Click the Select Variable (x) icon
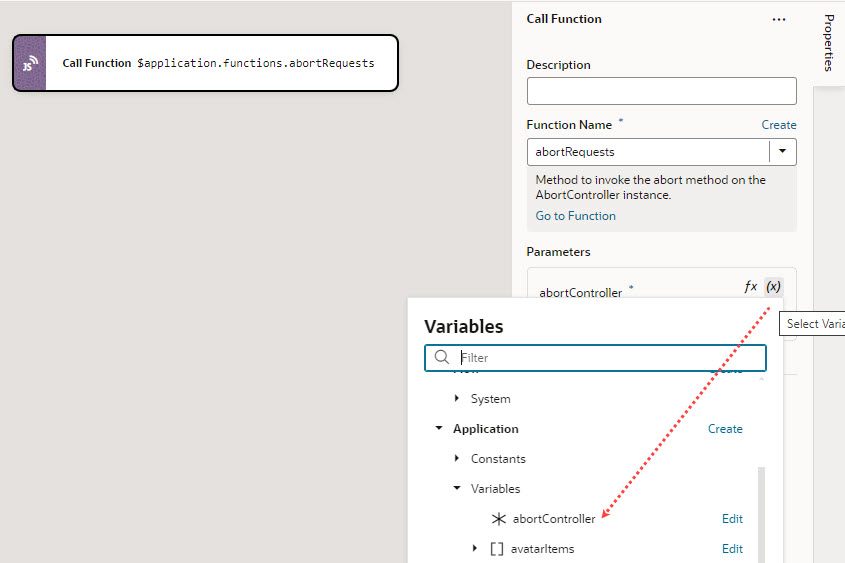Screen dimensions: 845x563 (773, 287)
